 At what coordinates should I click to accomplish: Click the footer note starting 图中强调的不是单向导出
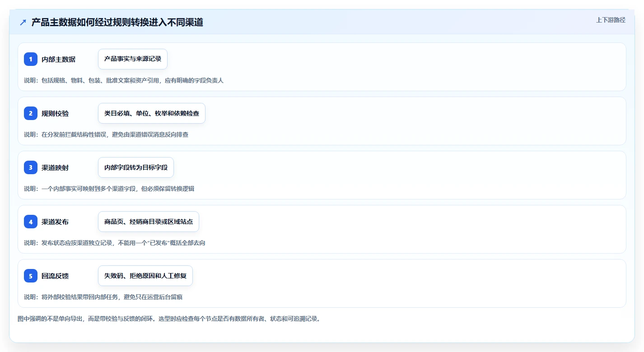click(x=169, y=319)
